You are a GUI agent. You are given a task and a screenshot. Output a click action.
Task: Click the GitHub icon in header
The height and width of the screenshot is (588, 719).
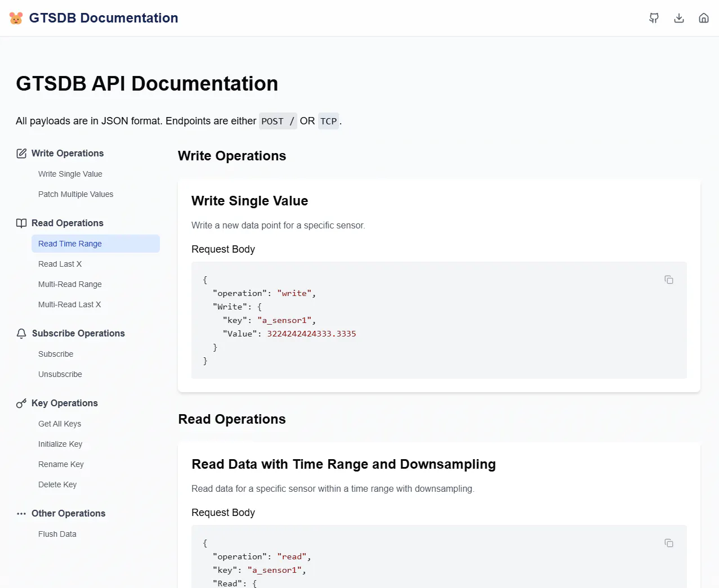(654, 18)
